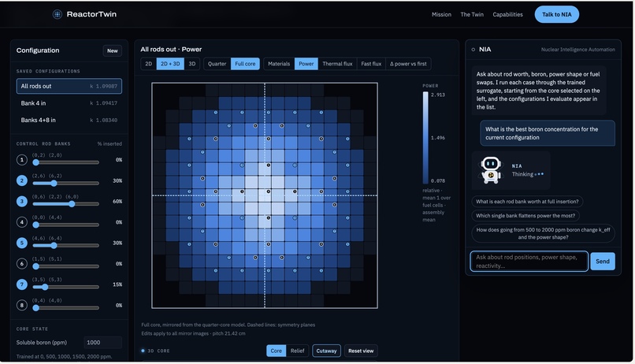Focus the NIA chat input box
Viewport: 635px width, 364px height.
(x=529, y=262)
